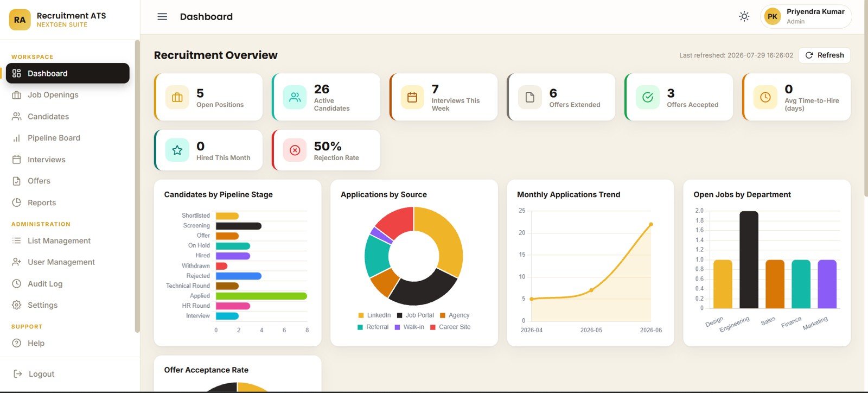Click the Design bar in department chart
The height and width of the screenshot is (393, 868).
723,284
